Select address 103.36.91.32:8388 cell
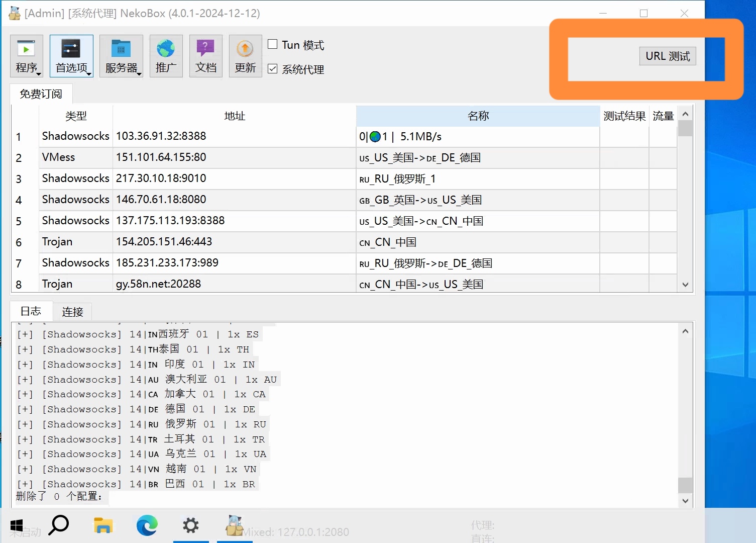Screen dimensions: 756x543 tap(235, 136)
